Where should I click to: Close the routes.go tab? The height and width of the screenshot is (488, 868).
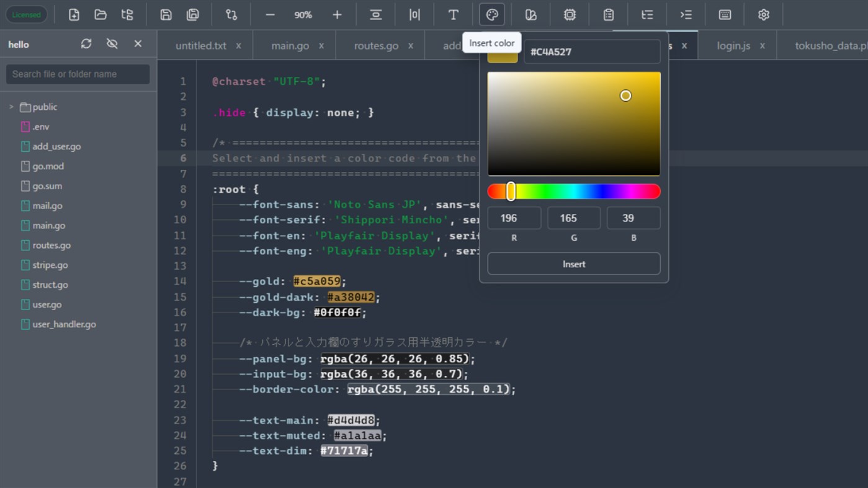coord(411,46)
